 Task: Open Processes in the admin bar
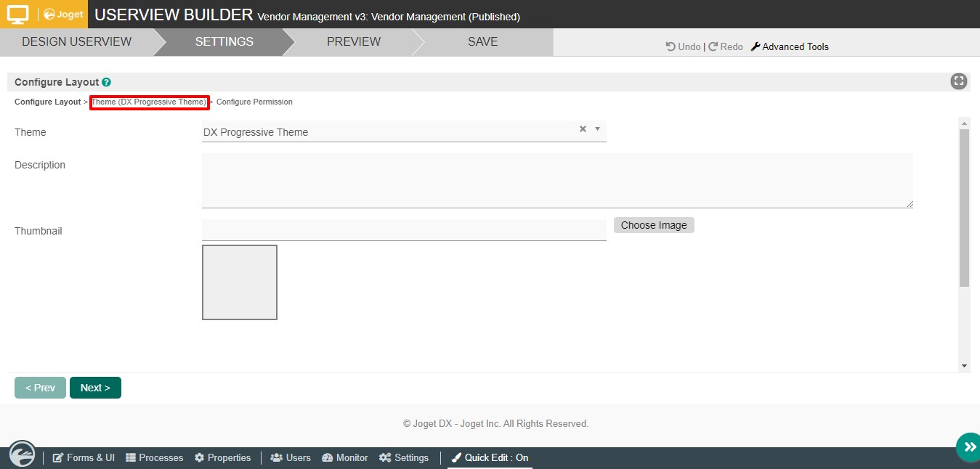[154, 457]
